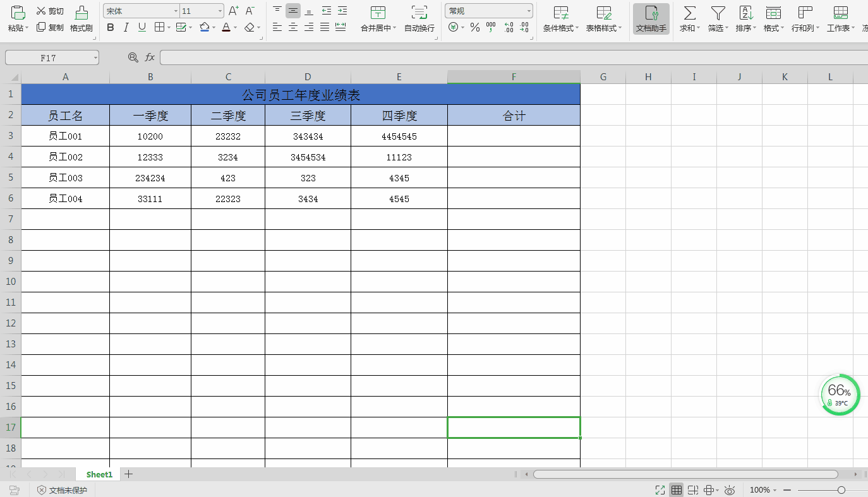
Task: Select cell F3 under the 合计 column
Action: pos(514,136)
